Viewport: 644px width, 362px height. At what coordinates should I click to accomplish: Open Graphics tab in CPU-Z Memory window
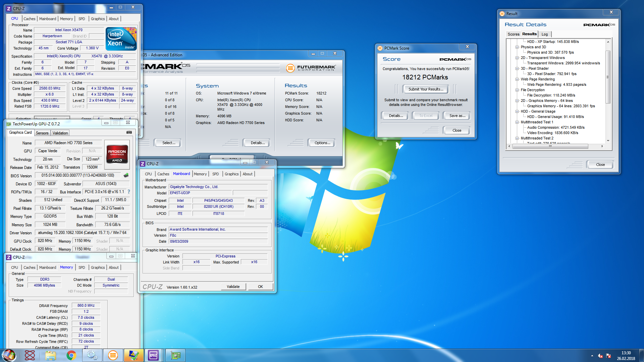[x=98, y=267]
